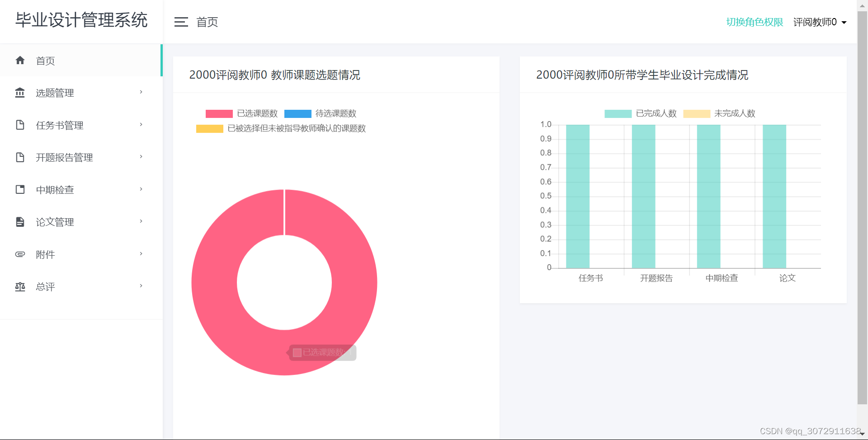Toggle the blue 待选课题数 legend swatch
868x440 pixels.
297,114
